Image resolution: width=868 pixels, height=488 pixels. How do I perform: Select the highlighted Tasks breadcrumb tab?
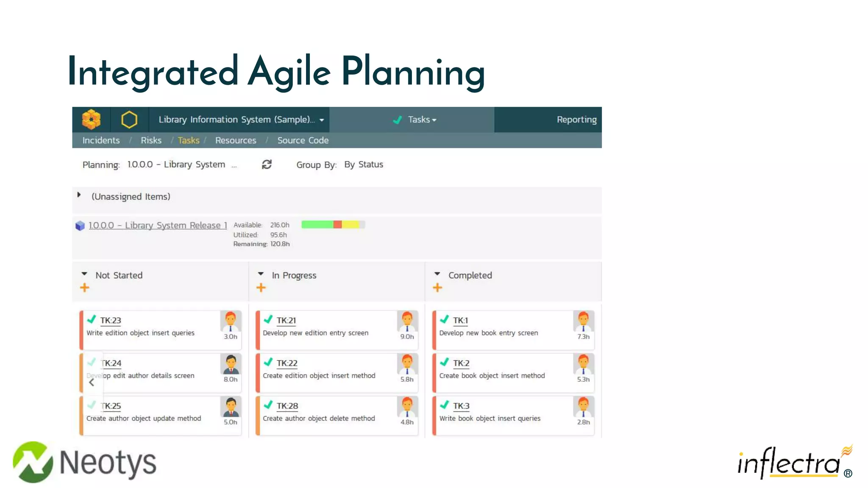click(189, 140)
